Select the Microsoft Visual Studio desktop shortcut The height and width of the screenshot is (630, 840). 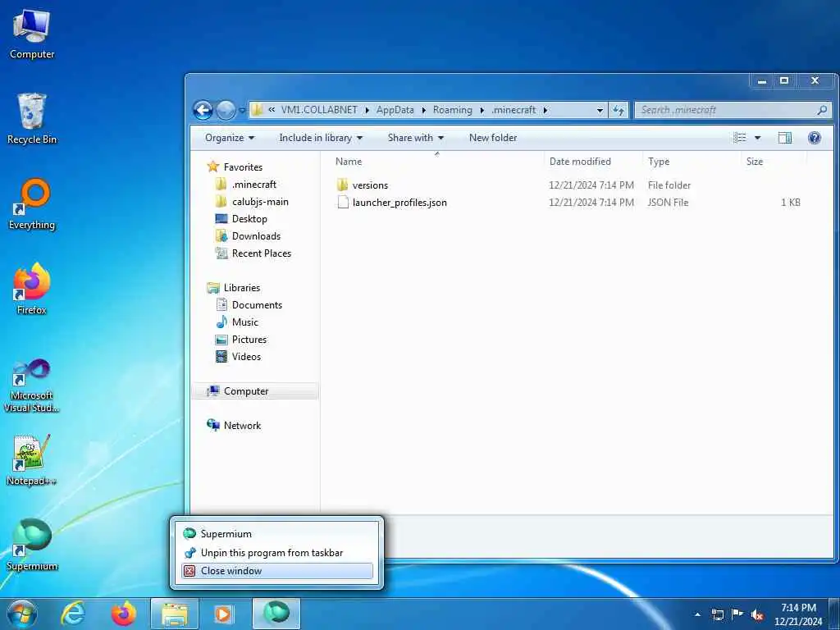32,386
